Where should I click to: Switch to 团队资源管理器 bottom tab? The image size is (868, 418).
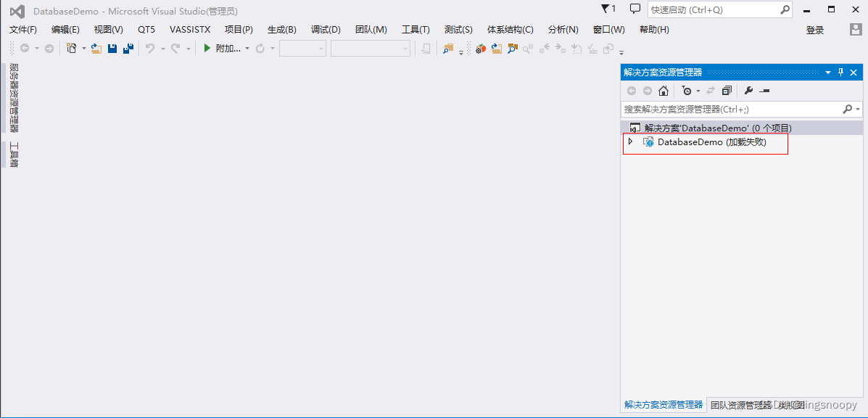(740, 405)
